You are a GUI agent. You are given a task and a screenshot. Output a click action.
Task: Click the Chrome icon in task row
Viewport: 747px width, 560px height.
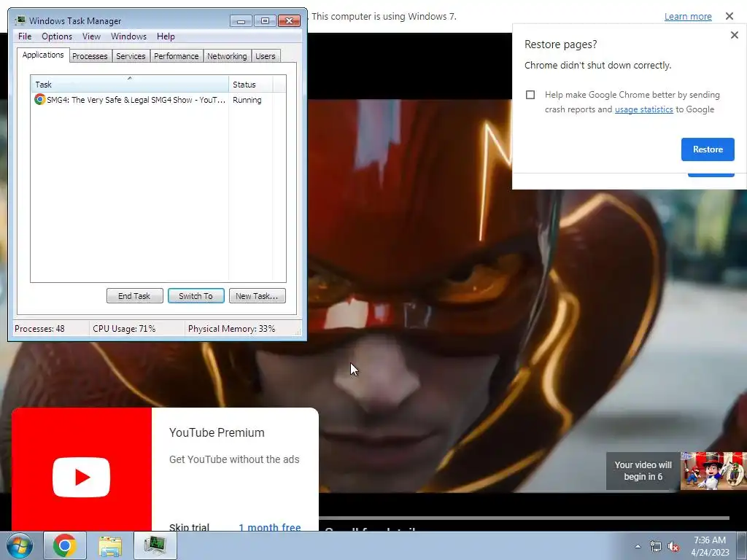pyautogui.click(x=39, y=99)
